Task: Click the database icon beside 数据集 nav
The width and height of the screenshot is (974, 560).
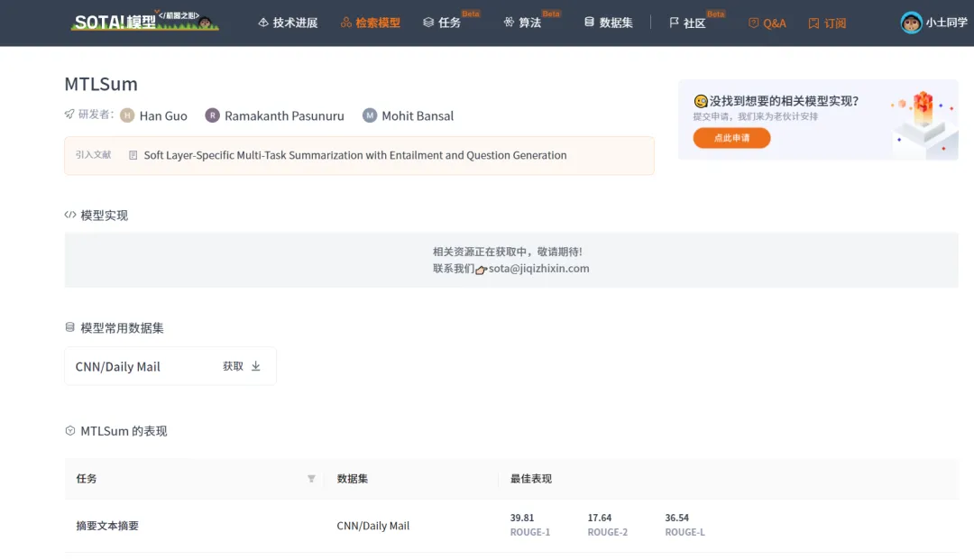Action: (x=589, y=23)
